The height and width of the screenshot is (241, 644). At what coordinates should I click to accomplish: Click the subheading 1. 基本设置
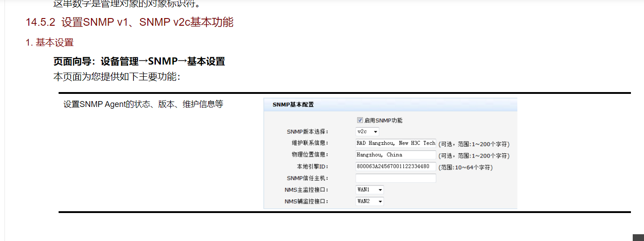(50, 43)
